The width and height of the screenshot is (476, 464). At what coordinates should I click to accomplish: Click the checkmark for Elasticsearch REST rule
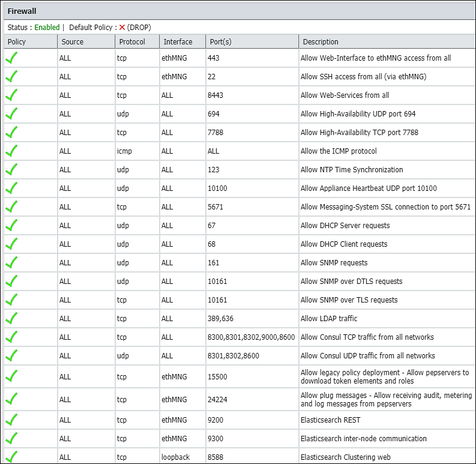[x=11, y=420]
